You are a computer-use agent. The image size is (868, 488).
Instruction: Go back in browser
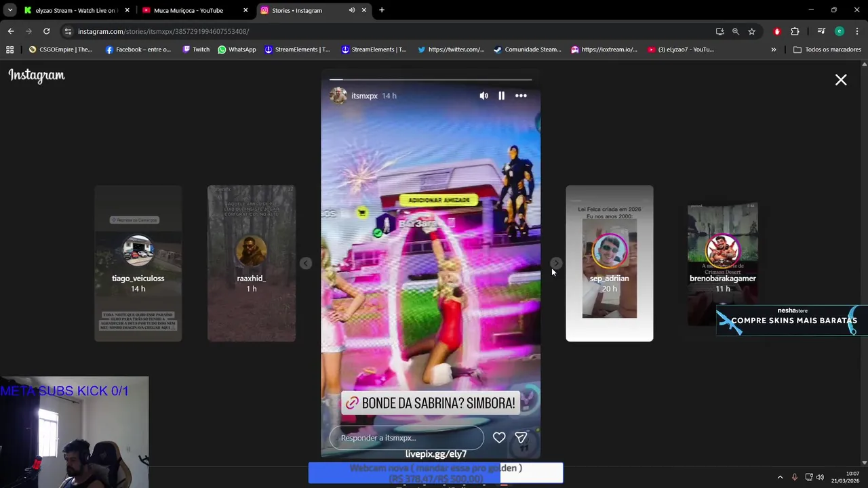click(x=11, y=31)
